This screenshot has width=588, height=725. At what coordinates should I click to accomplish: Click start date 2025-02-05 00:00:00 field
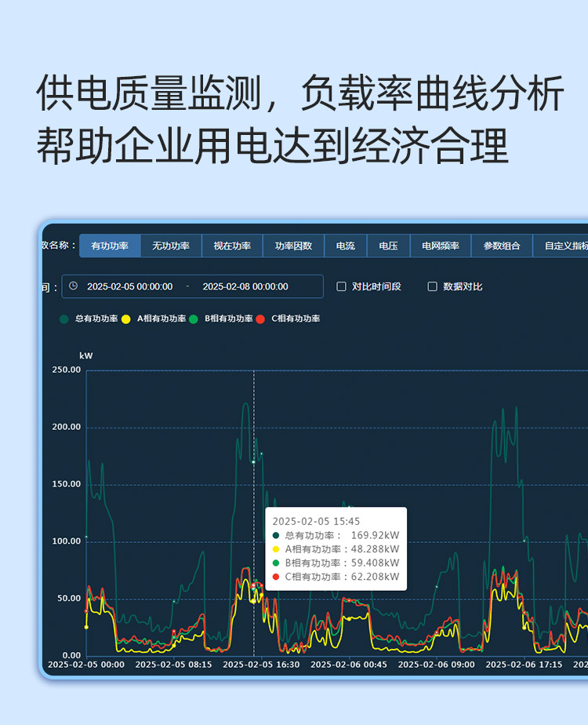[129, 286]
